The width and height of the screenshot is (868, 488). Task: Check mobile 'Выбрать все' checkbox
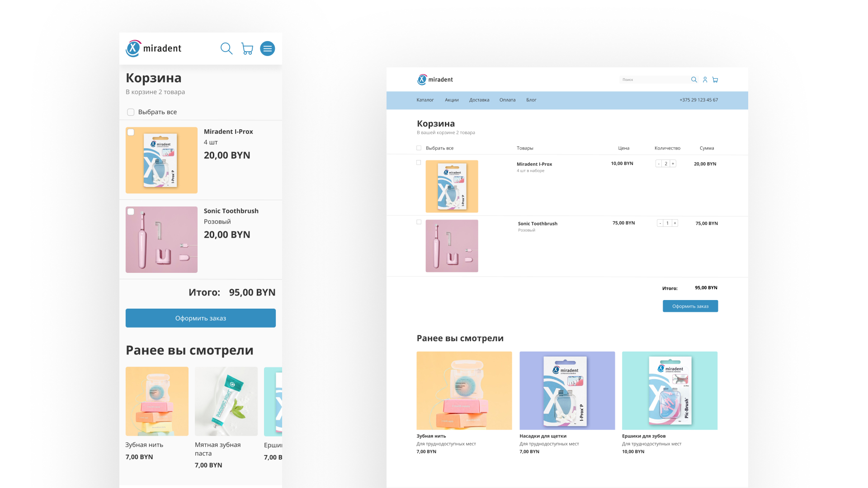pos(131,112)
